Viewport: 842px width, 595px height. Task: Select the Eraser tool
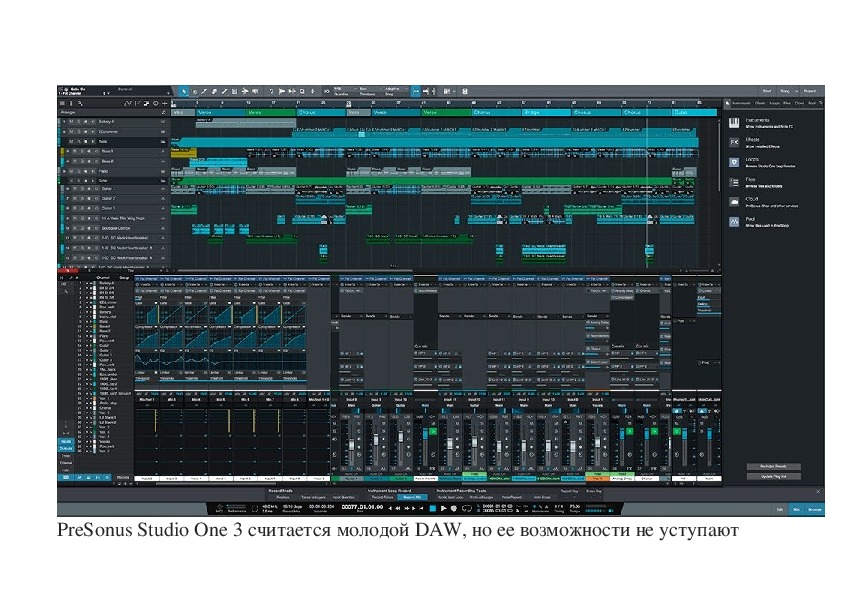tap(214, 92)
